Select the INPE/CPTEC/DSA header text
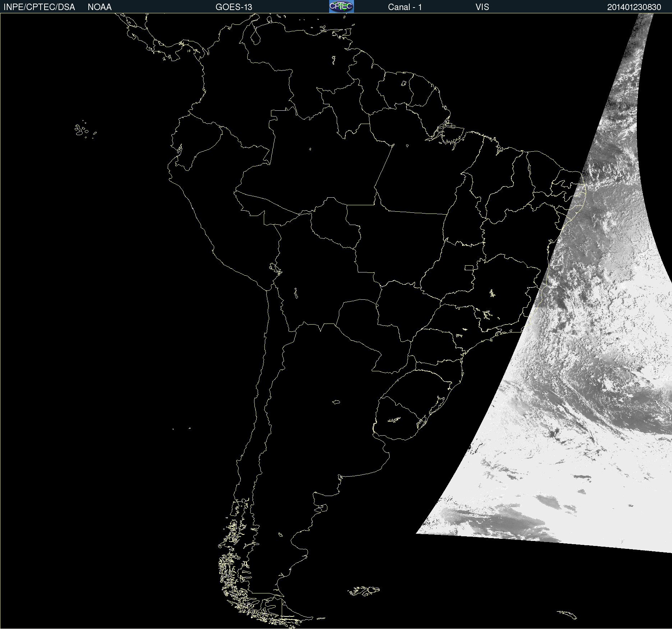Viewport: 672px width, 629px height. pyautogui.click(x=39, y=7)
